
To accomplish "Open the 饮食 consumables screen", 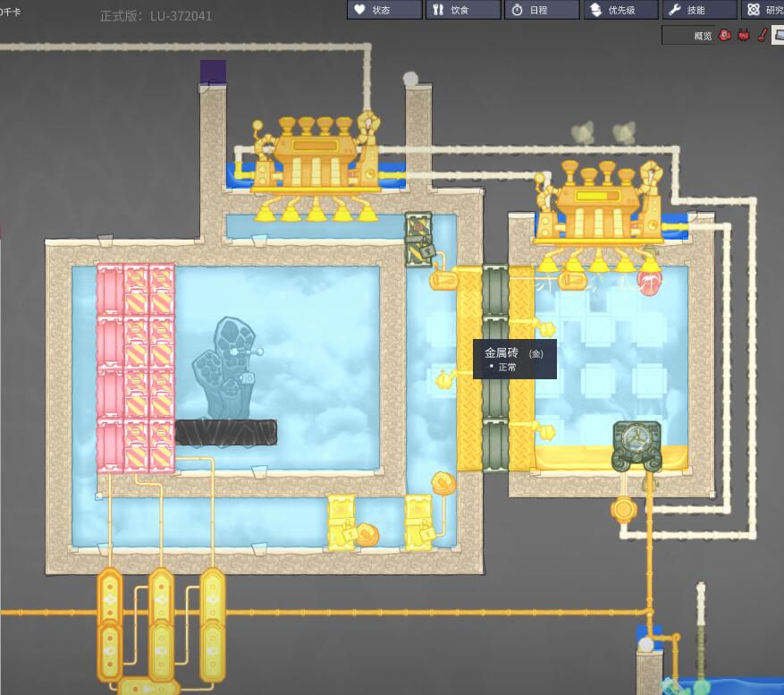I will pos(463,10).
